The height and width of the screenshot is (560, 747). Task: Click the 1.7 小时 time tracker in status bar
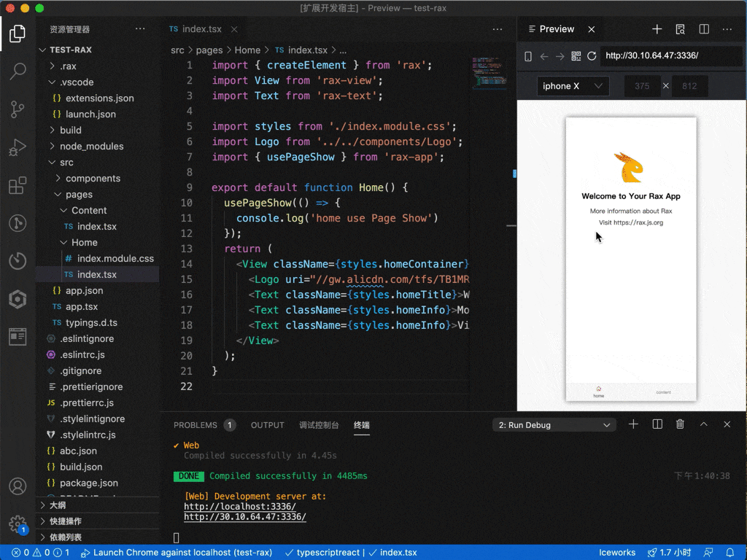[x=670, y=553]
